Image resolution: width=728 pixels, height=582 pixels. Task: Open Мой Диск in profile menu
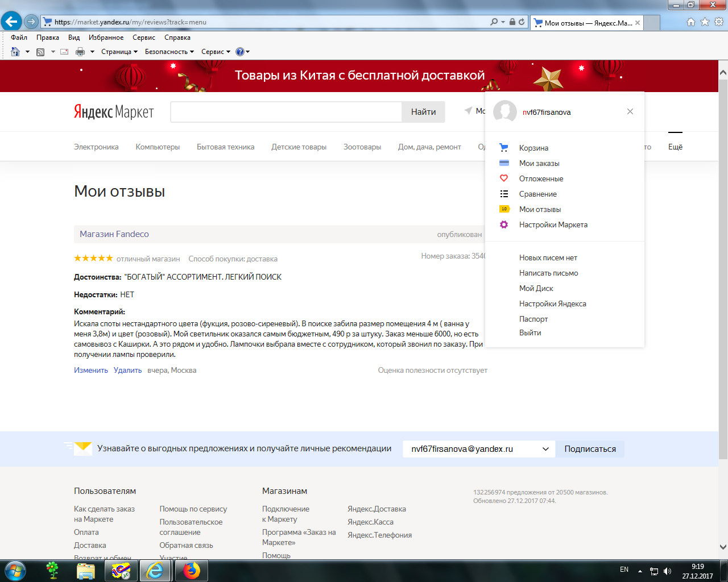click(x=536, y=288)
